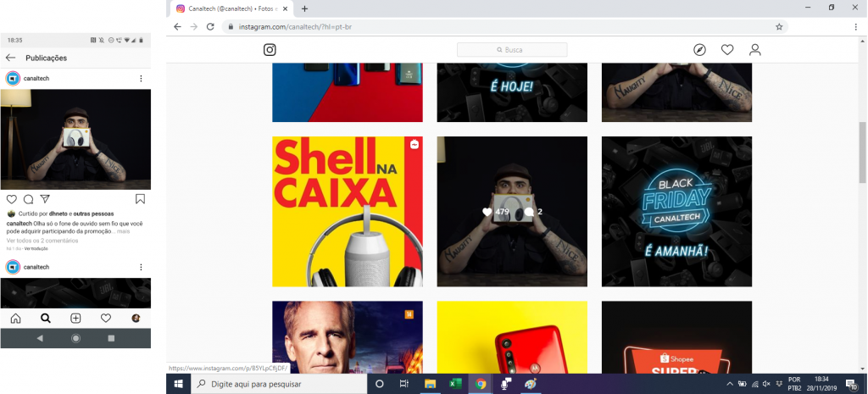
Task: Go back in the Chrome browser
Action: pyautogui.click(x=177, y=26)
